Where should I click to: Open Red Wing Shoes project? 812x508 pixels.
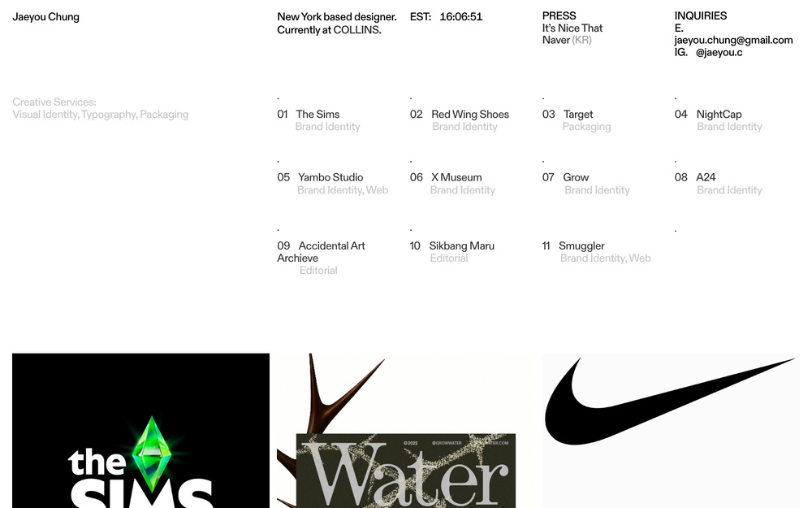(469, 115)
